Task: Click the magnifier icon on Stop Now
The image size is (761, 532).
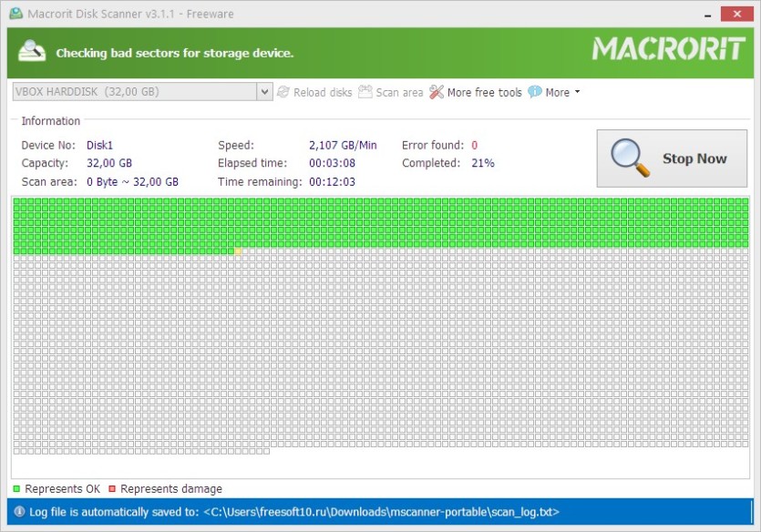Action: coord(630,158)
